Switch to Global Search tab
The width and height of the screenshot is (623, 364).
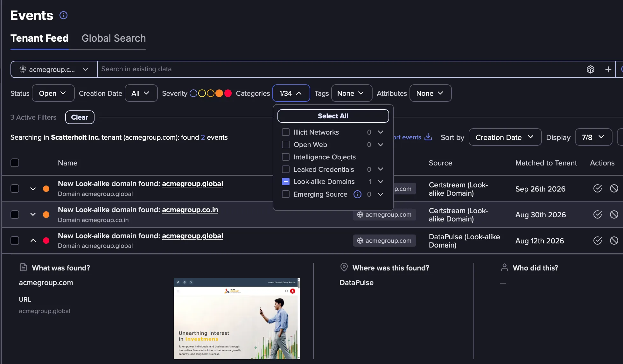click(x=114, y=38)
